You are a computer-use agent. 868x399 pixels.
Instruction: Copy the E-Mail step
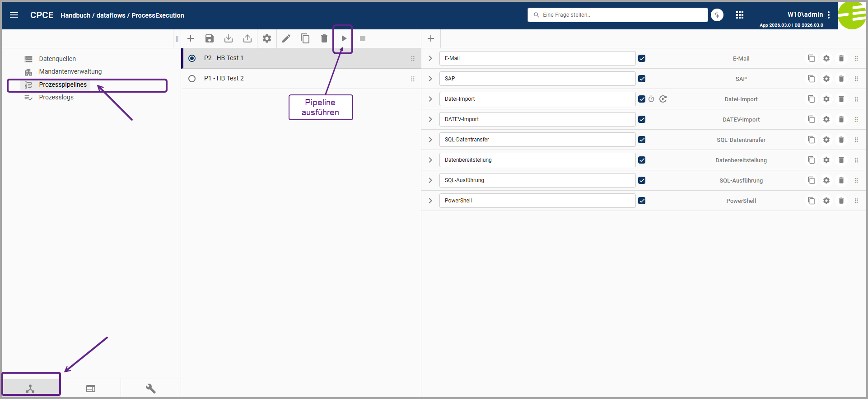tap(812, 58)
